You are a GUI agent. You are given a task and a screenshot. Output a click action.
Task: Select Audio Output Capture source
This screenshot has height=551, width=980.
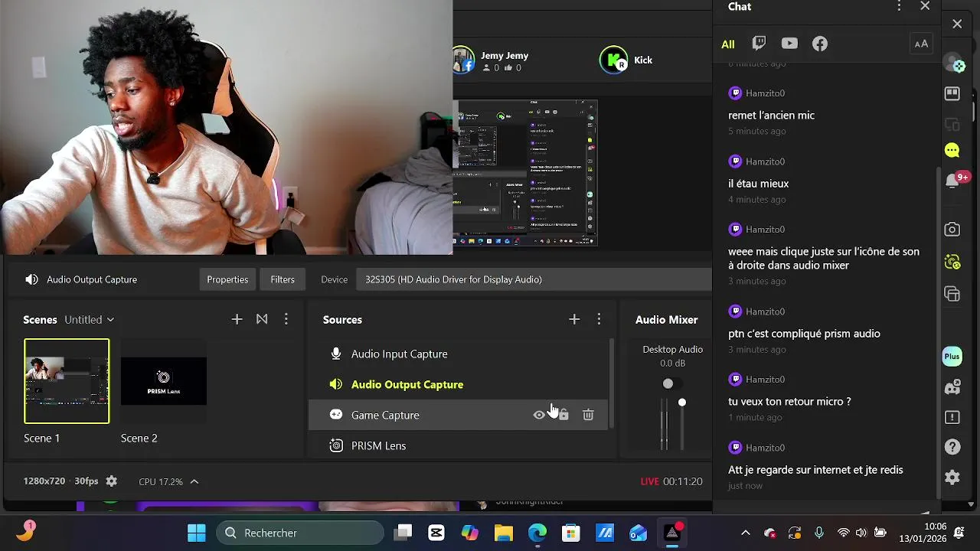point(458,384)
